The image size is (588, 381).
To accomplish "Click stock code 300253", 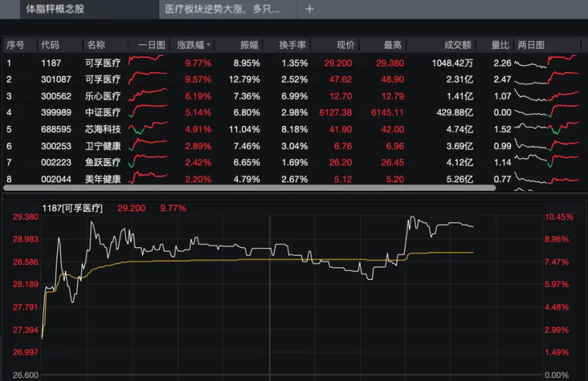I will (x=56, y=146).
